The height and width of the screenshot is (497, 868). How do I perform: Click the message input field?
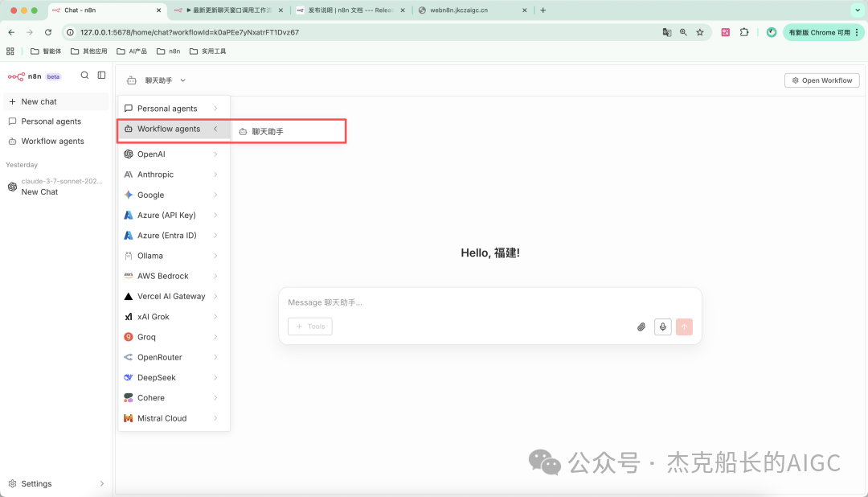tap(490, 302)
